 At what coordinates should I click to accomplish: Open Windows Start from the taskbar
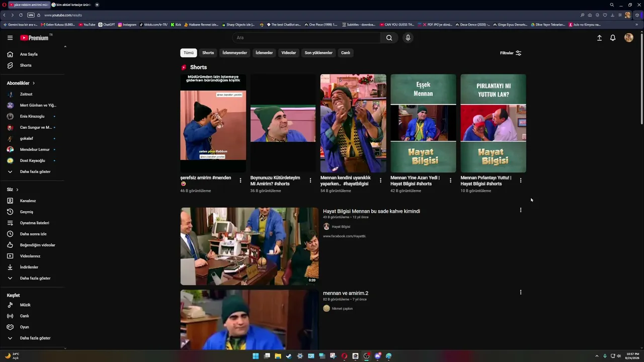point(256,356)
